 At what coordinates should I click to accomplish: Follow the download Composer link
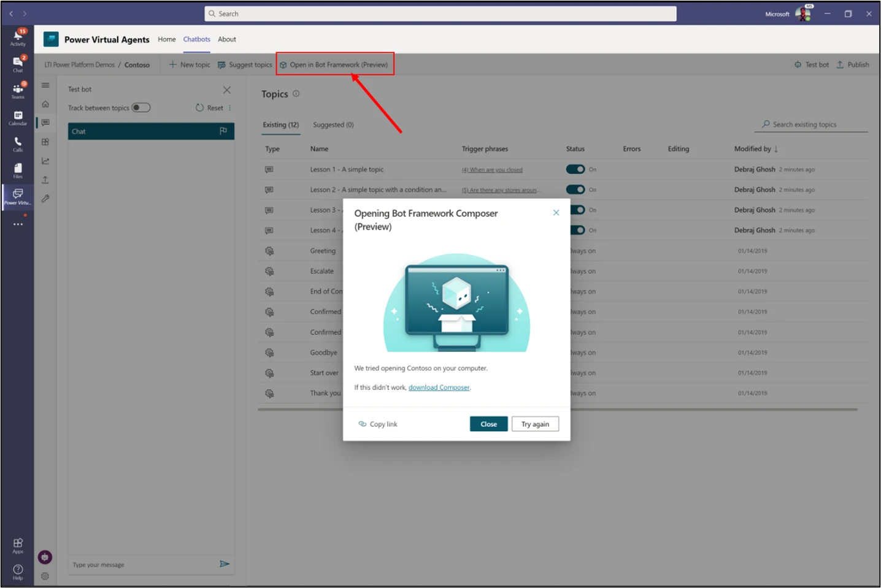pyautogui.click(x=439, y=388)
